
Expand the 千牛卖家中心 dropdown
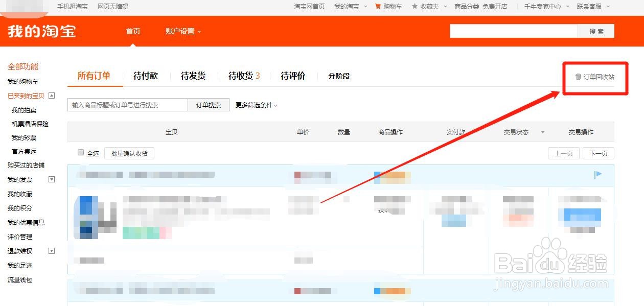coord(567,7)
